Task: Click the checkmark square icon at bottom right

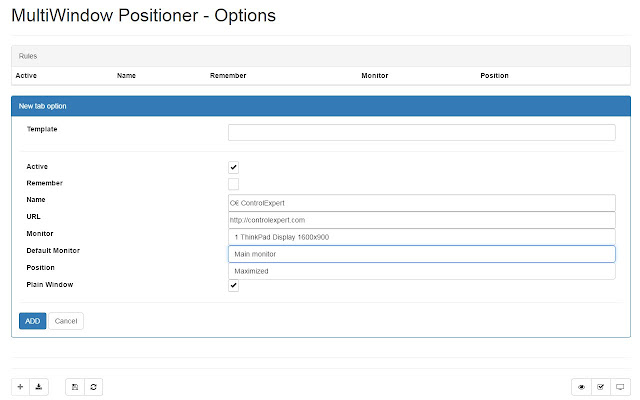Action: pyautogui.click(x=600, y=386)
